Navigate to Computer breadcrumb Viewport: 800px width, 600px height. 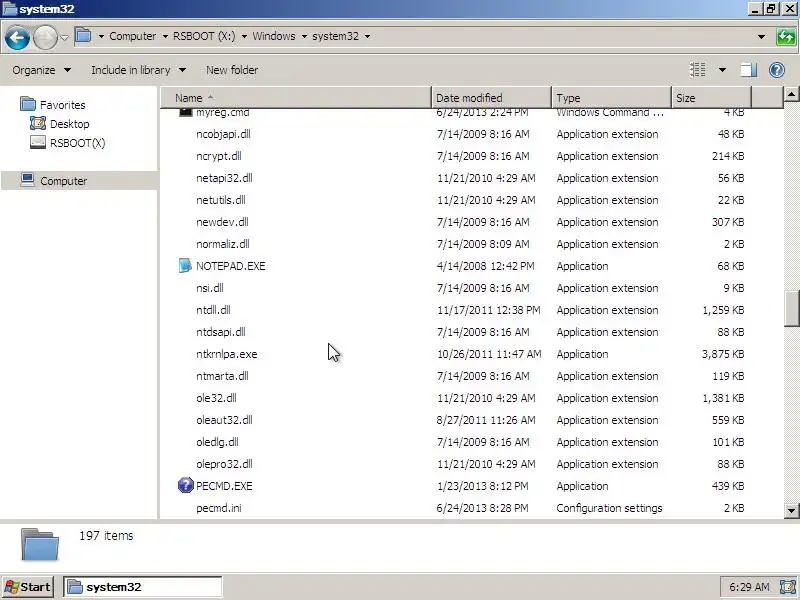[x=133, y=36]
